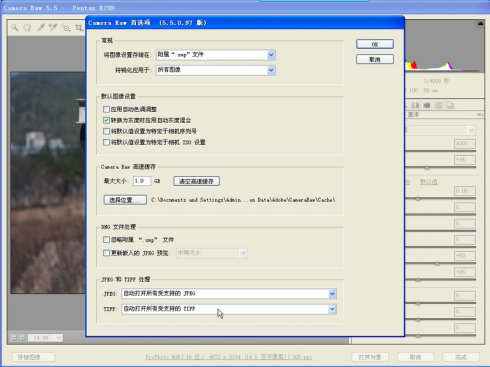Open the save image settings in dropdown
Image resolution: width=490 pixels, height=367 pixels.
point(216,55)
